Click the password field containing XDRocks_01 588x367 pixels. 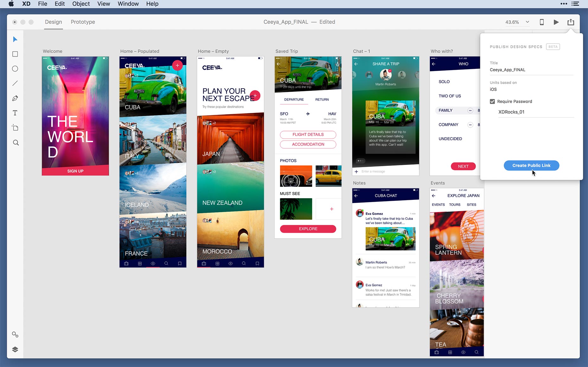(x=535, y=112)
